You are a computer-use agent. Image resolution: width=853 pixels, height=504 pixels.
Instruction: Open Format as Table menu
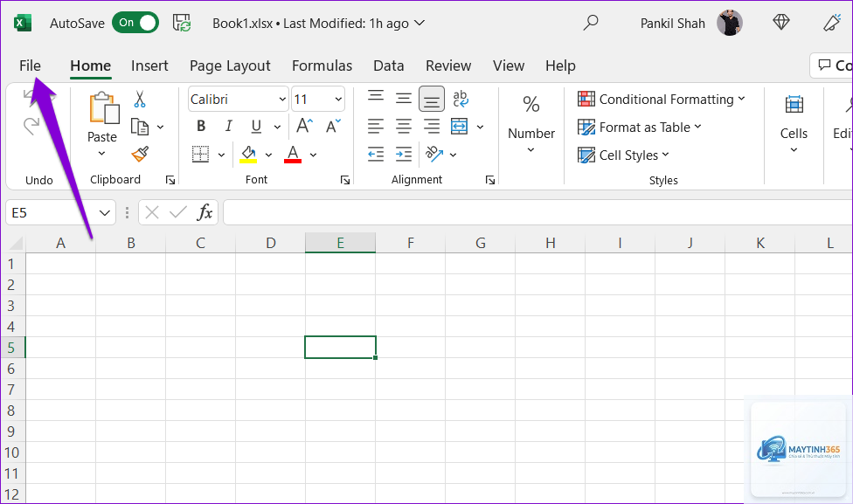click(x=640, y=128)
